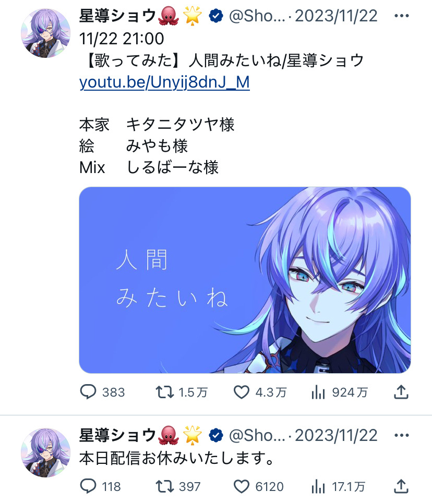Image resolution: width=432 pixels, height=504 pixels.
Task: Open the 本日配信お休みいたします tweet text
Action: click(x=176, y=458)
